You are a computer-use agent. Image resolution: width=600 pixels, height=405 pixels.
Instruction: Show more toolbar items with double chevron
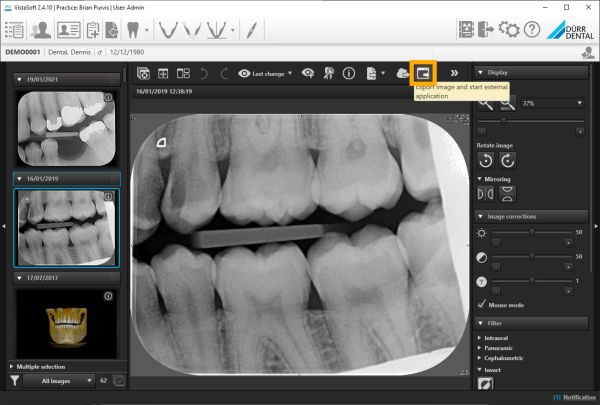coord(454,73)
